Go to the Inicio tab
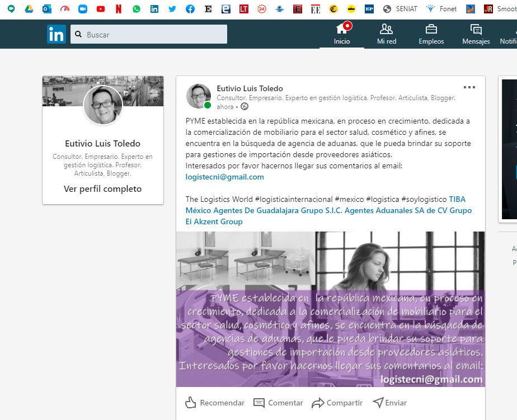The width and height of the screenshot is (517, 420). pos(341,34)
